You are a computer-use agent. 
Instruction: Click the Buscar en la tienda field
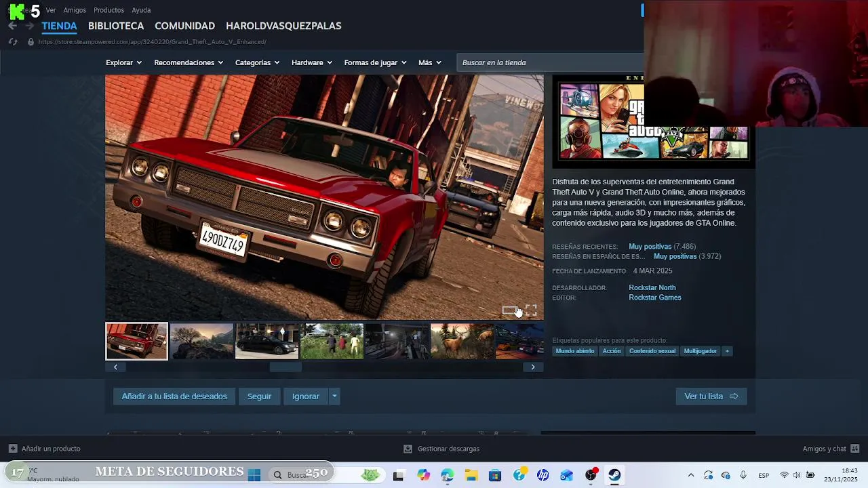[550, 62]
